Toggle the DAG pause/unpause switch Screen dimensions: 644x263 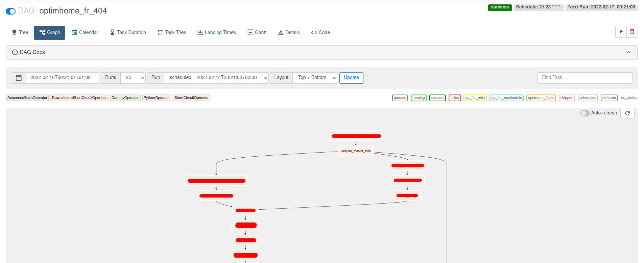(x=10, y=11)
